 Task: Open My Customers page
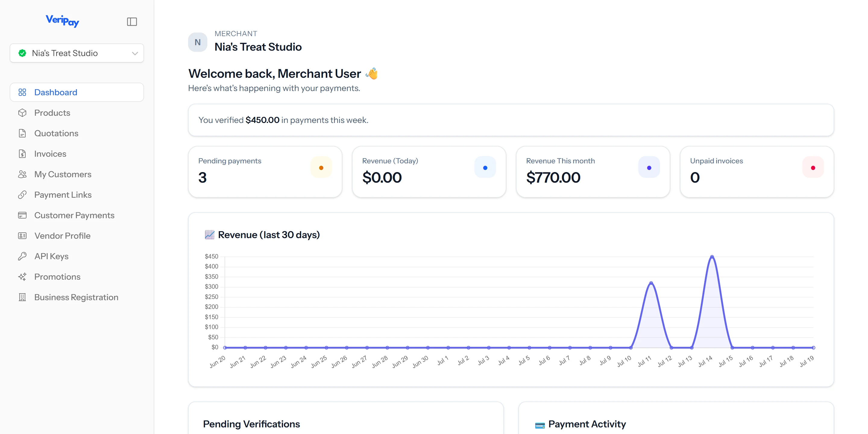pyautogui.click(x=77, y=174)
